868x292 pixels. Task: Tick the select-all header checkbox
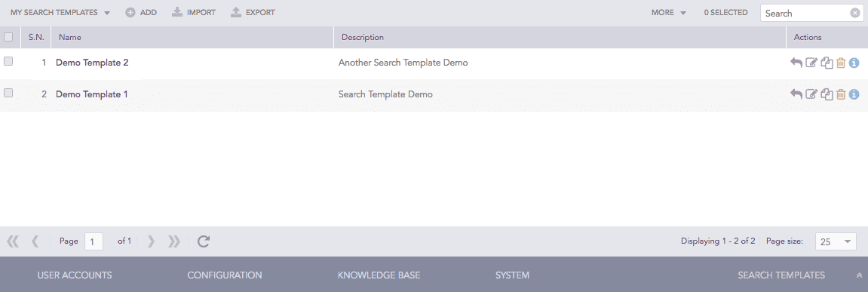8,37
